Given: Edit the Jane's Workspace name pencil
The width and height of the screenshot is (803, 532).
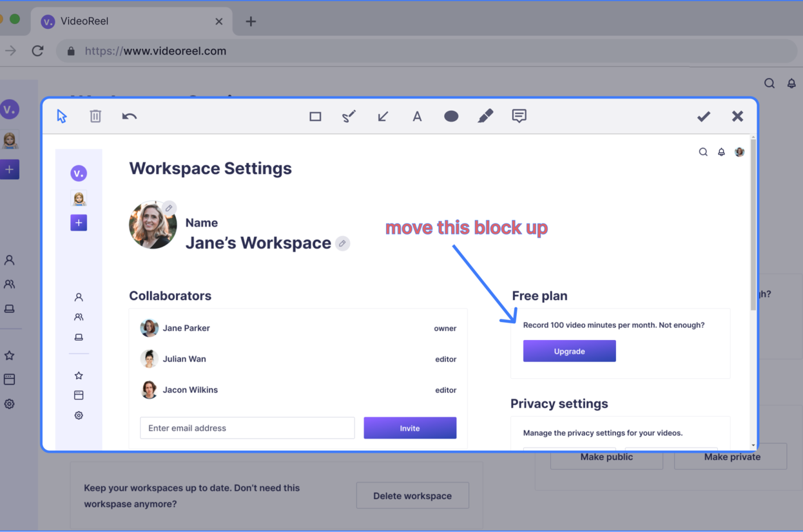Looking at the screenshot, I should coord(343,243).
